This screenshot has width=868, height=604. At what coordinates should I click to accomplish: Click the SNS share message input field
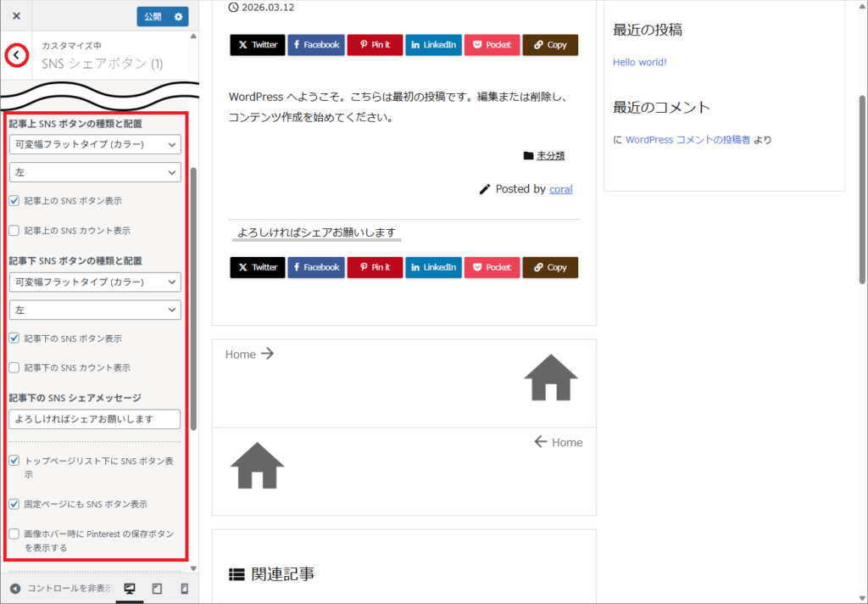94,419
